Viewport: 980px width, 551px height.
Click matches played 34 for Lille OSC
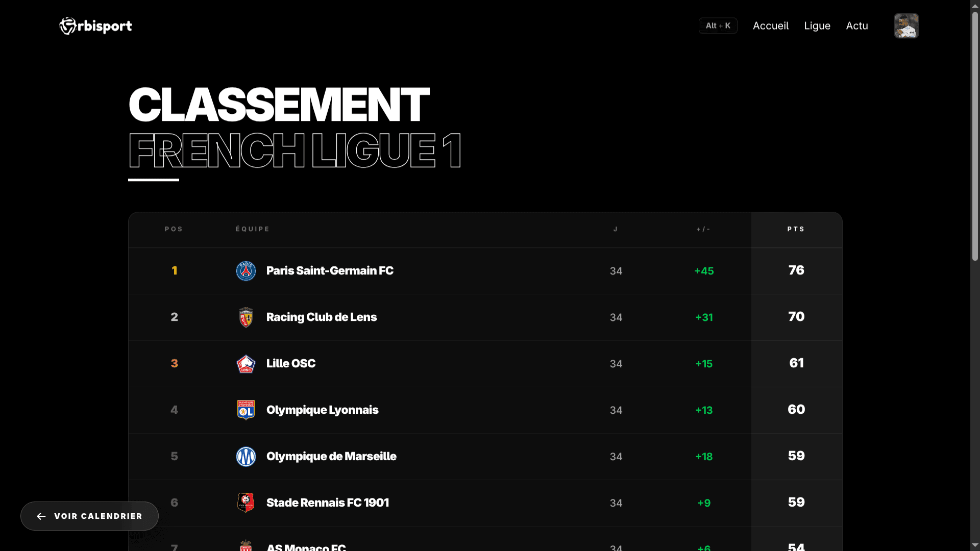[x=616, y=364]
